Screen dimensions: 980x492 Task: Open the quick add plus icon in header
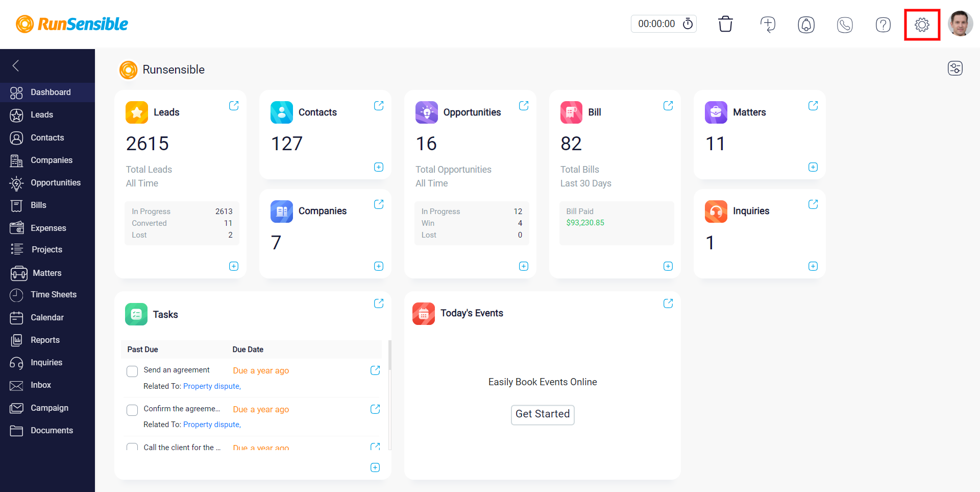coord(768,24)
